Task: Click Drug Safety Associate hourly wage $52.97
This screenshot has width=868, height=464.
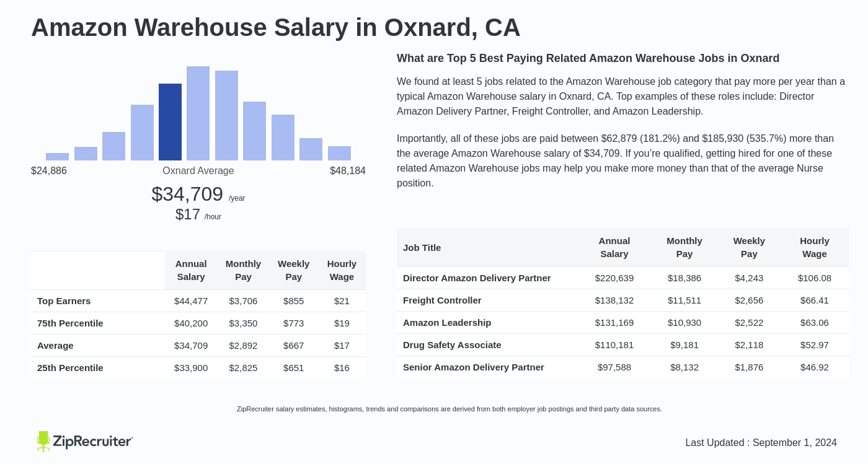Action: tap(815, 345)
